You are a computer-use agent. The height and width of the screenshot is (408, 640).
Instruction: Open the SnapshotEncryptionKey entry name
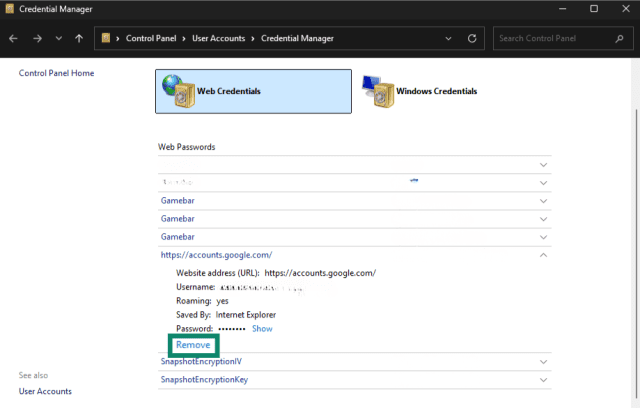(204, 379)
